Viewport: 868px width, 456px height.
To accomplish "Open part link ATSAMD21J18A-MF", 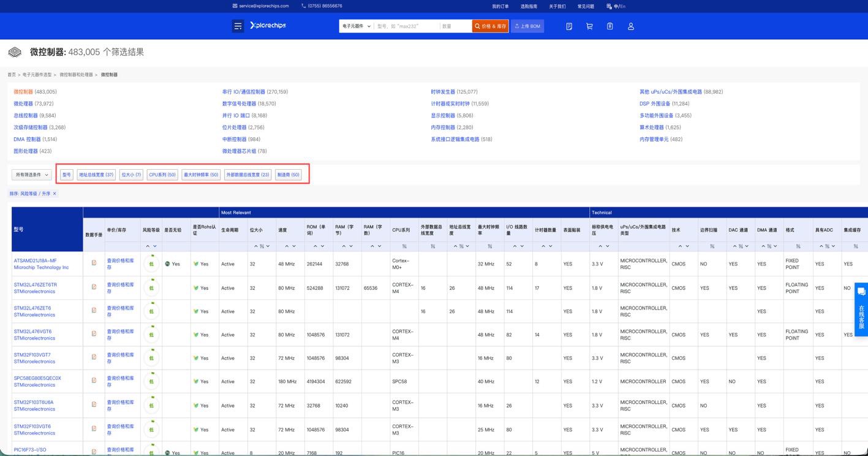I will [35, 260].
